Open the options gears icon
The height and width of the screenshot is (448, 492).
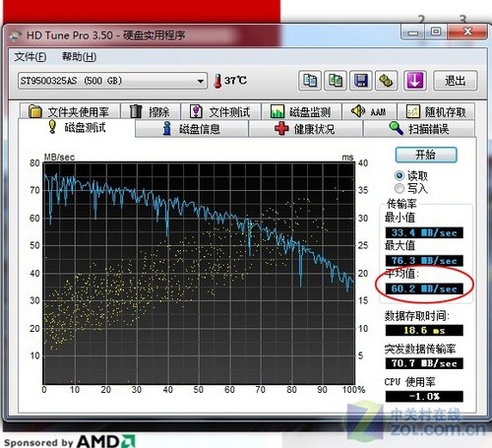click(387, 81)
